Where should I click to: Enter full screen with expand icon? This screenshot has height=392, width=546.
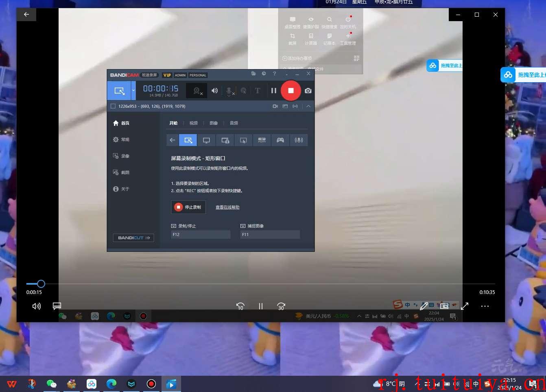(x=465, y=306)
